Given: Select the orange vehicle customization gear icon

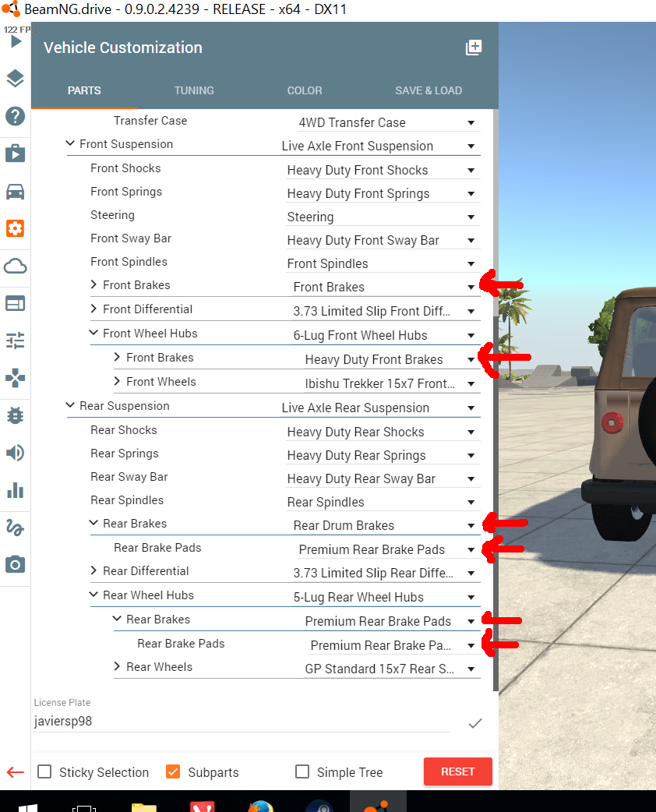Looking at the screenshot, I should coord(15,228).
